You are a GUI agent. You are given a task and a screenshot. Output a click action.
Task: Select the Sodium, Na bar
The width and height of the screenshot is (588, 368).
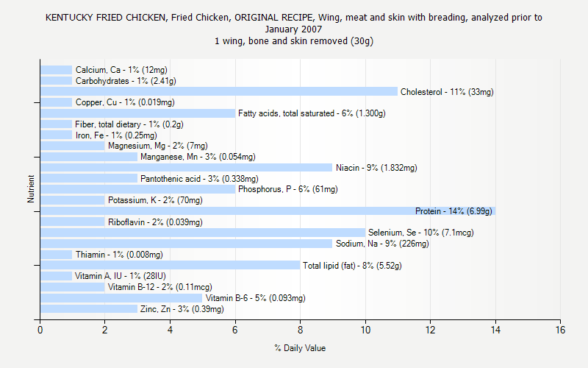click(186, 244)
